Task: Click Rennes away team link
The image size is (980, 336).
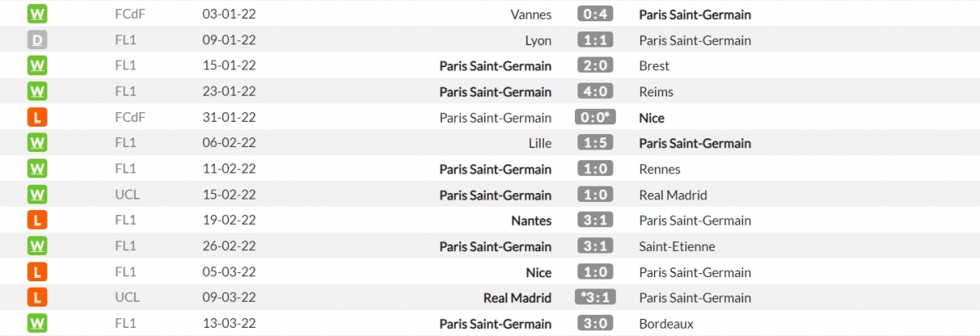Action: point(660,169)
